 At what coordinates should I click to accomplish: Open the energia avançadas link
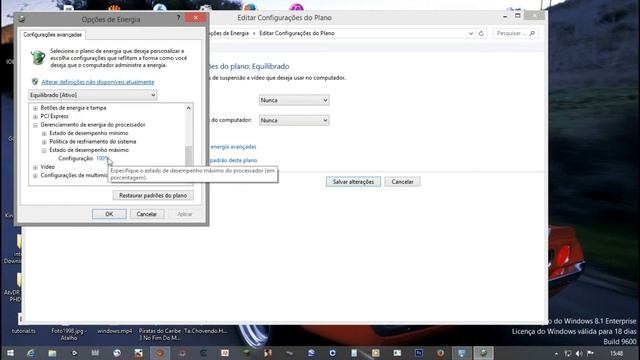(x=233, y=147)
